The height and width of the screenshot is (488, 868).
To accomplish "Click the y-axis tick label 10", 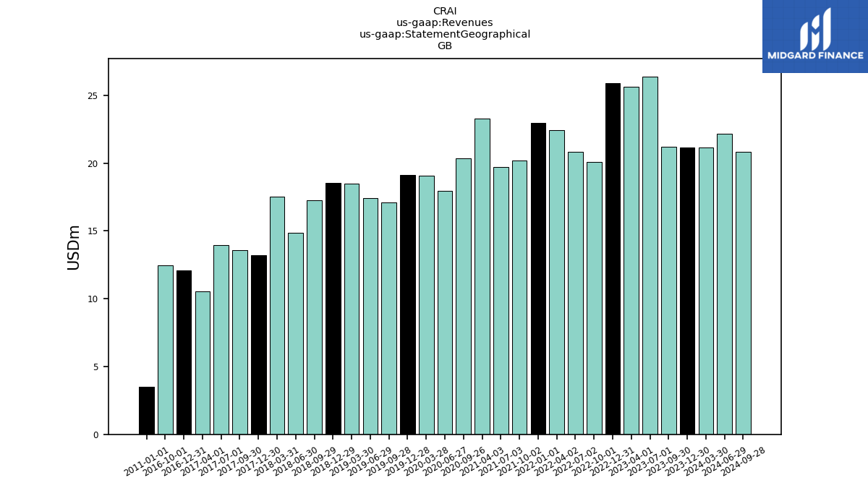I will point(93,299).
